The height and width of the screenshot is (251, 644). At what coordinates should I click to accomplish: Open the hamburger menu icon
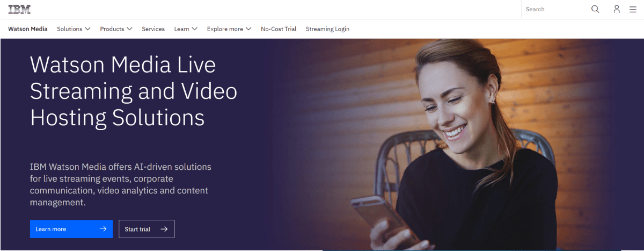click(633, 9)
